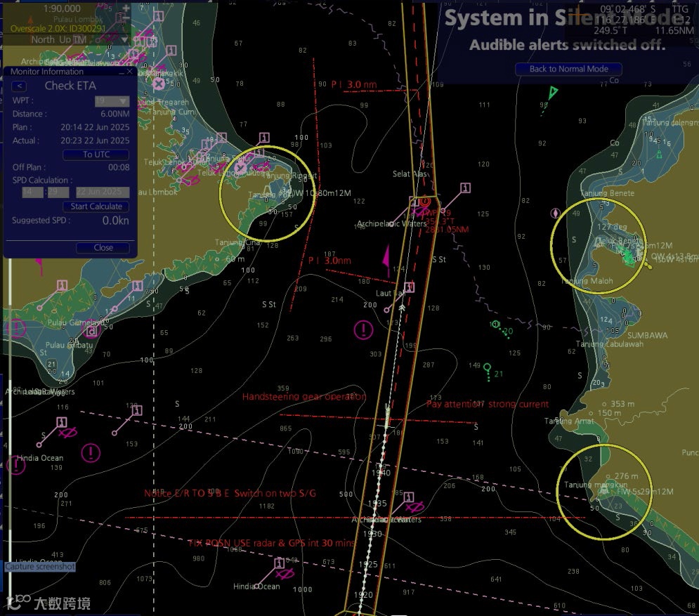The height and width of the screenshot is (616, 699).
Task: Click info marker above Hindia Ocean depth 1000
Action: click(x=280, y=563)
